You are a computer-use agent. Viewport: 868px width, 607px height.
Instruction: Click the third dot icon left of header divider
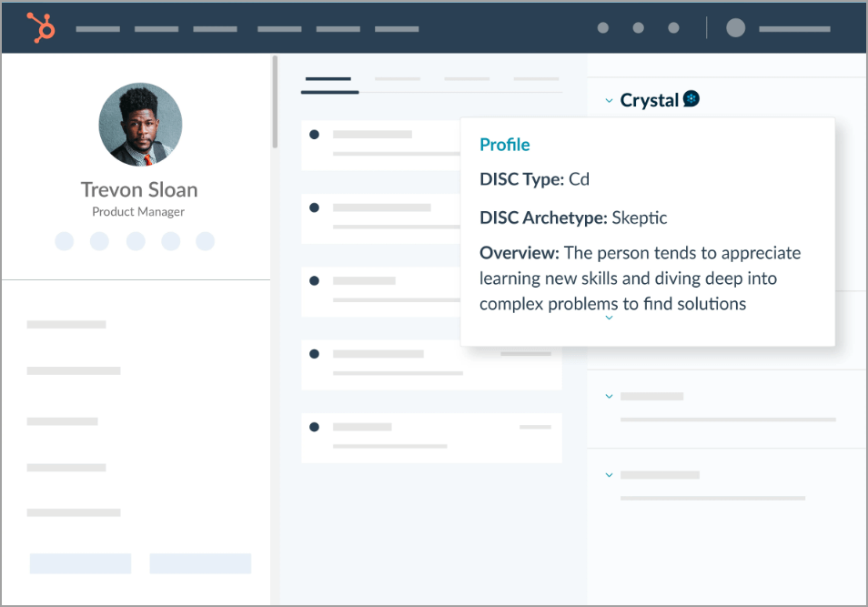click(673, 28)
